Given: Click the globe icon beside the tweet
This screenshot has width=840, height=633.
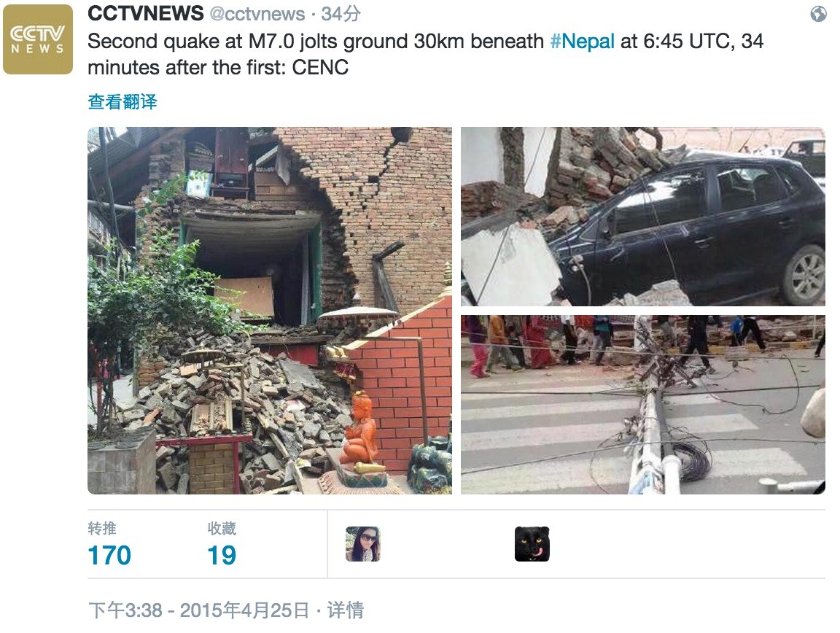Looking at the screenshot, I should [818, 14].
